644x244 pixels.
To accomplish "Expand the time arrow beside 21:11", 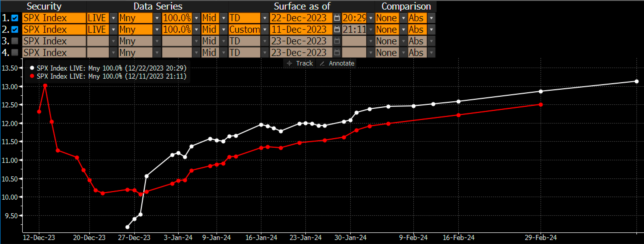I will (371, 29).
